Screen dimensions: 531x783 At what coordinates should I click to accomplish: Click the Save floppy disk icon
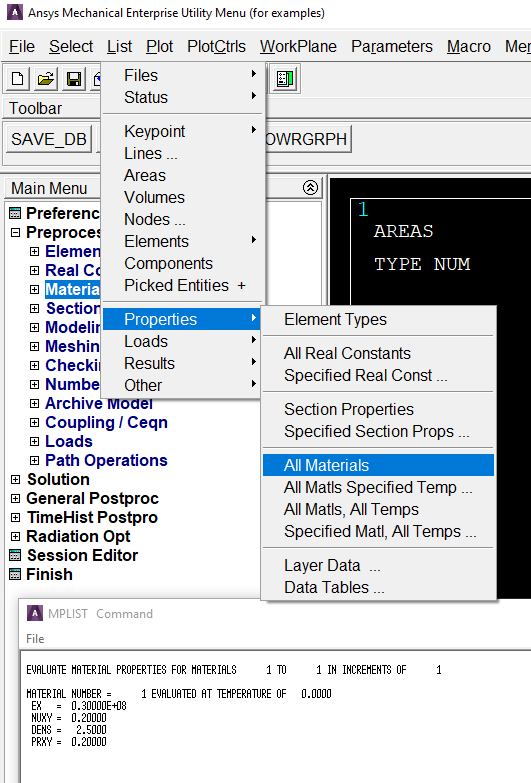[74, 78]
